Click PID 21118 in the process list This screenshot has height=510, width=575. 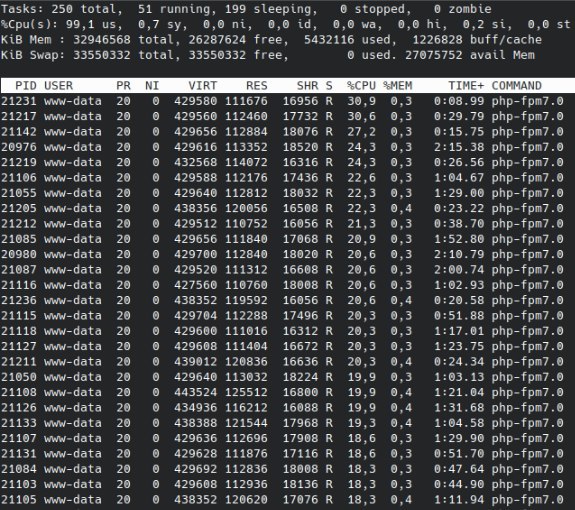tap(19, 331)
